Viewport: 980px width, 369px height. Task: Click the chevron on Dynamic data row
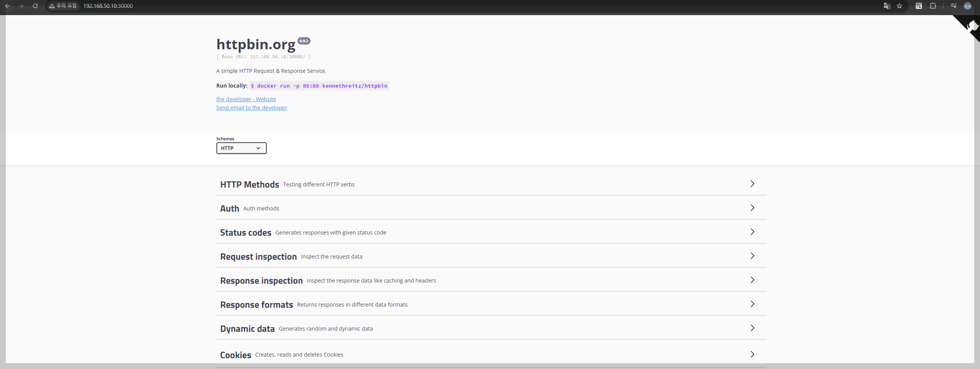coord(752,328)
